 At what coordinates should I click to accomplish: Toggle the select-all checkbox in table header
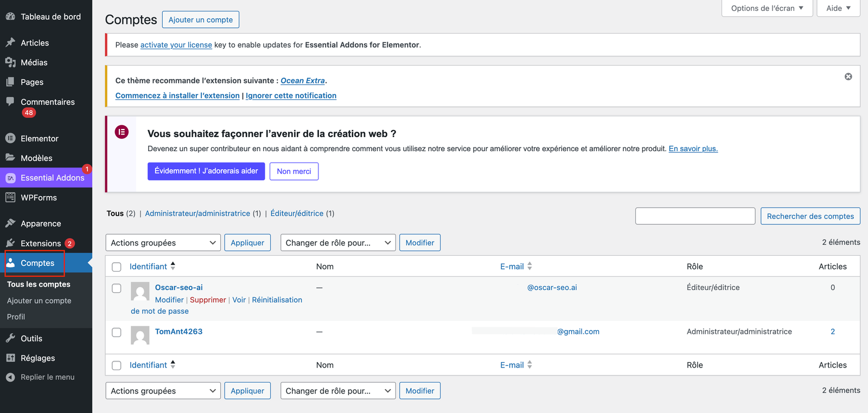coord(117,267)
